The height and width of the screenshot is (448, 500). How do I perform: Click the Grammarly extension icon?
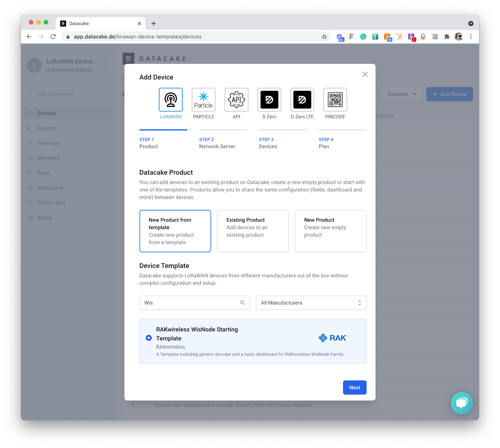[x=363, y=37]
